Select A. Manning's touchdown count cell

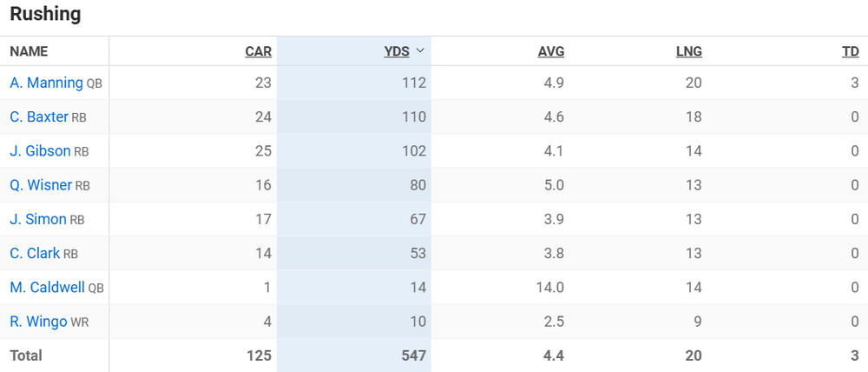tap(854, 83)
